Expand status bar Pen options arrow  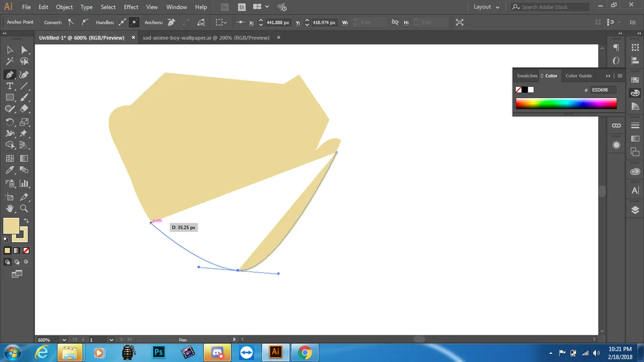(x=234, y=340)
